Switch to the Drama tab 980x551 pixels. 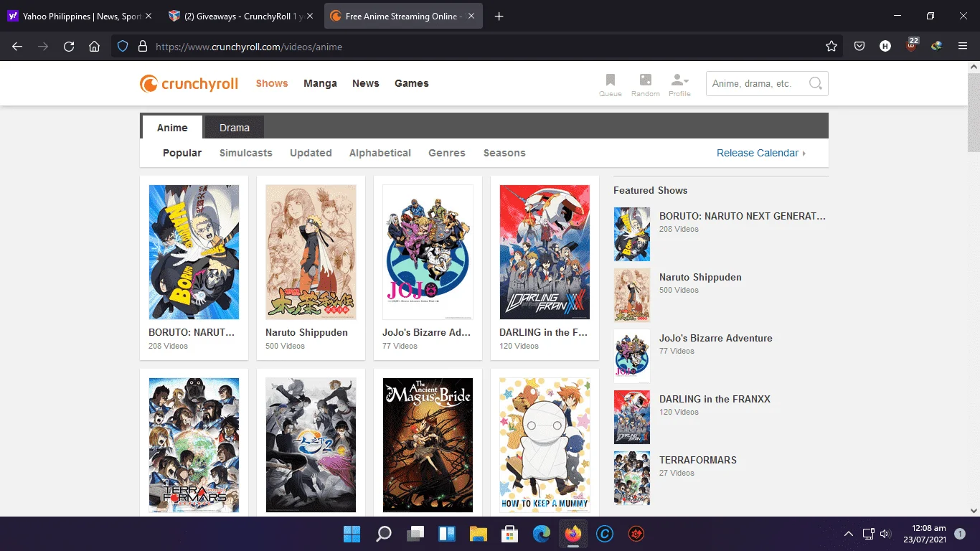click(235, 128)
